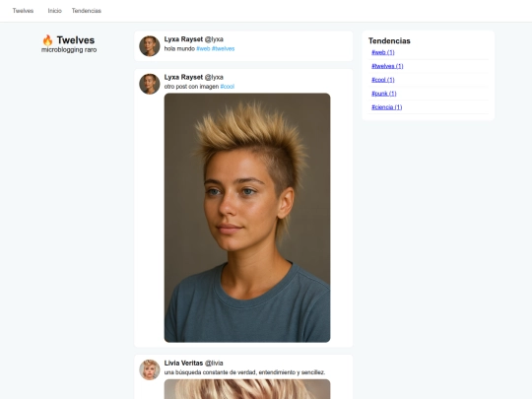Click the Tendencias panel heading
This screenshot has width=532, height=399.
389,40
